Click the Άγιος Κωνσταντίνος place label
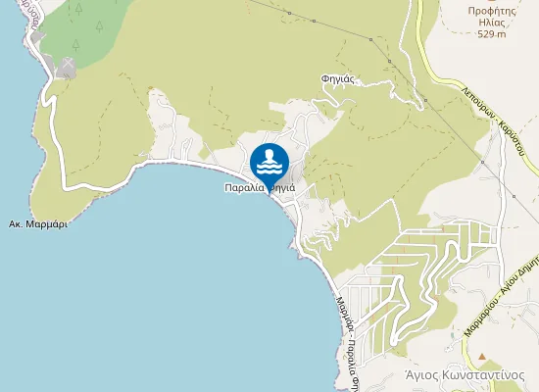The height and width of the screenshot is (392, 539). click(465, 375)
